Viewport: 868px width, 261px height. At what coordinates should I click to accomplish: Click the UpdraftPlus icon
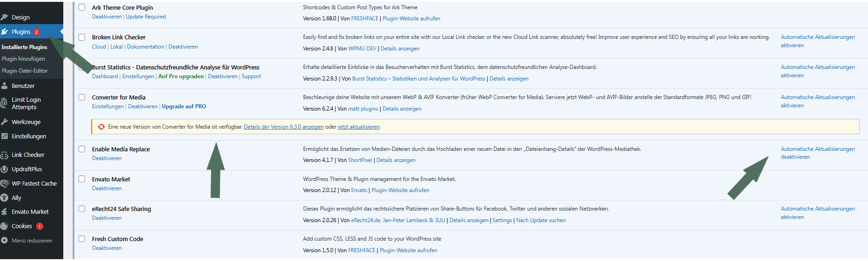(x=5, y=169)
